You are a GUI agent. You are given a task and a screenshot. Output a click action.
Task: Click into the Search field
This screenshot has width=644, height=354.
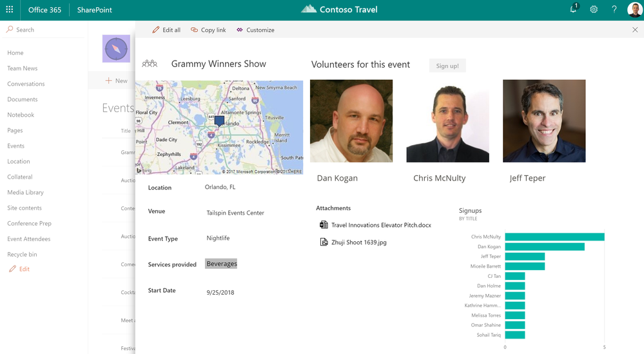(44, 30)
